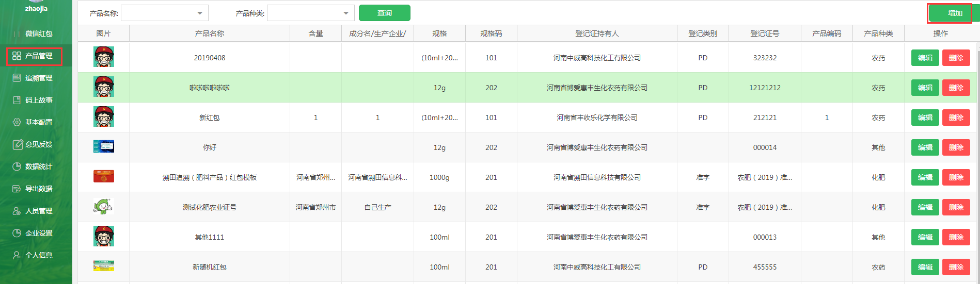Click the 数据统计 chart icon
This screenshot has height=284, width=980.
(x=17, y=166)
